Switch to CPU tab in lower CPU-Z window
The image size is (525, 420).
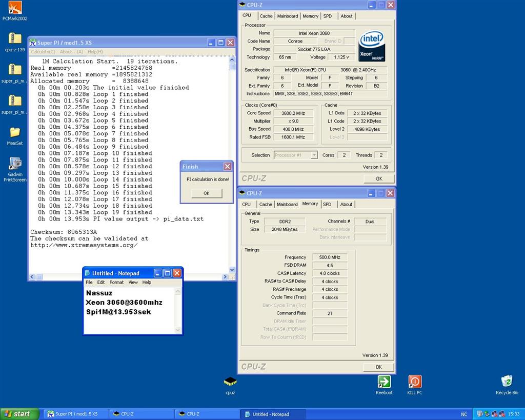coord(247,204)
